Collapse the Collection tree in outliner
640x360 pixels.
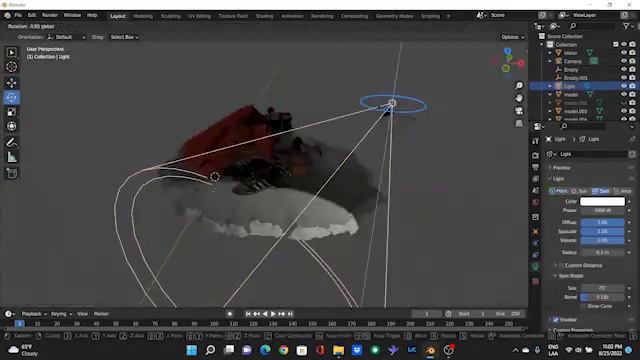(x=542, y=44)
